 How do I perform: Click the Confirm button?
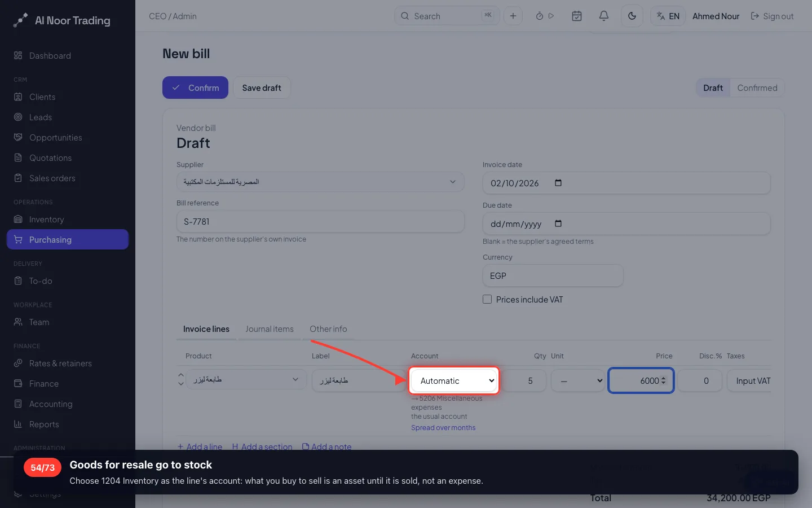point(195,87)
